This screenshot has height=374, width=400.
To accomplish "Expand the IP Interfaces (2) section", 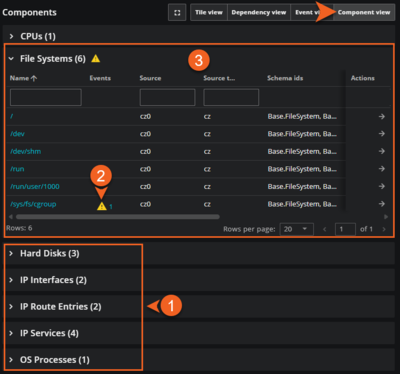I will point(11,280).
